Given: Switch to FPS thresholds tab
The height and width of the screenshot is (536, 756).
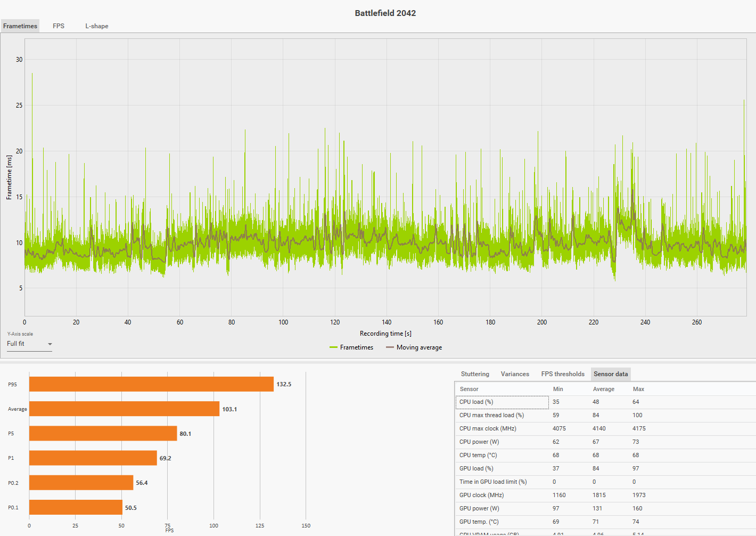Looking at the screenshot, I should tap(563, 374).
